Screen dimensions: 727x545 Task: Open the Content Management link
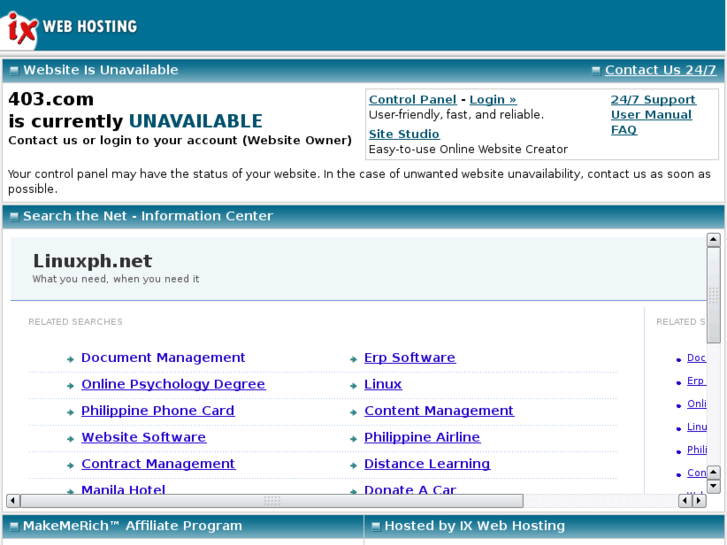[439, 411]
